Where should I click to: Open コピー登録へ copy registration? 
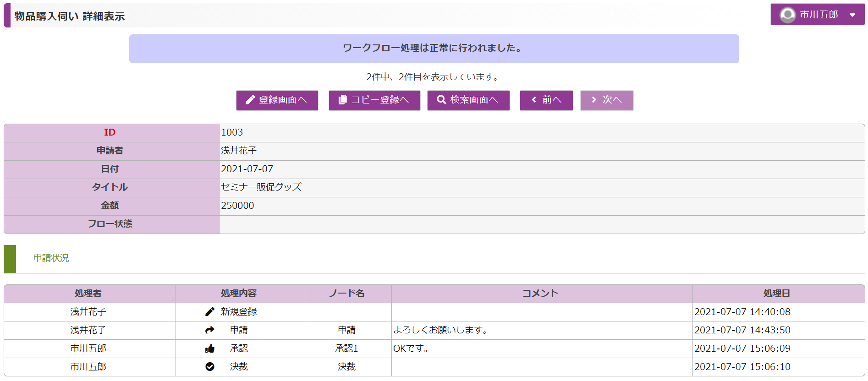coord(374,100)
